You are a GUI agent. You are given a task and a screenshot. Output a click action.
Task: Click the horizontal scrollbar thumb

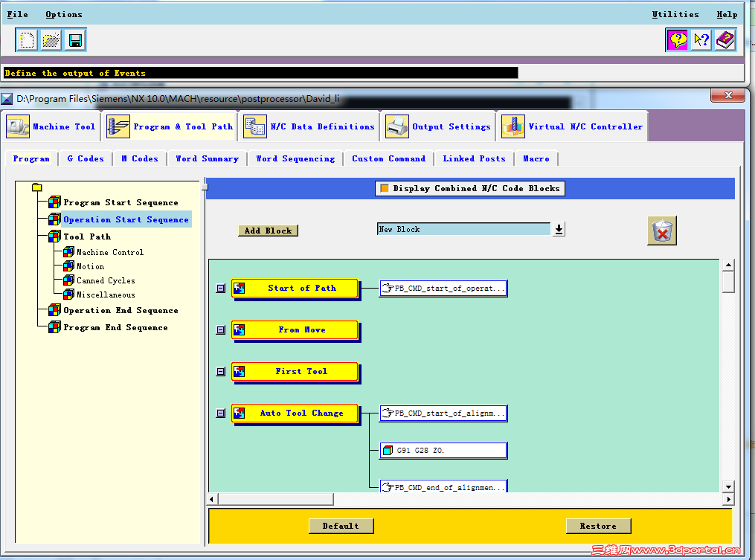[276, 499]
